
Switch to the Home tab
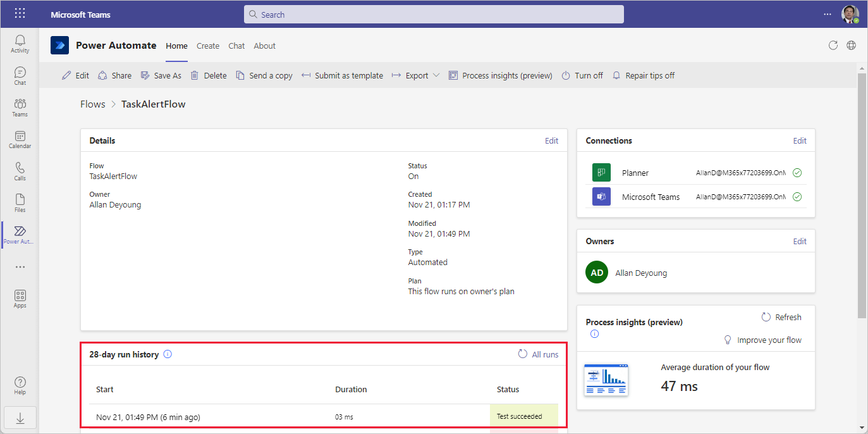tap(176, 46)
